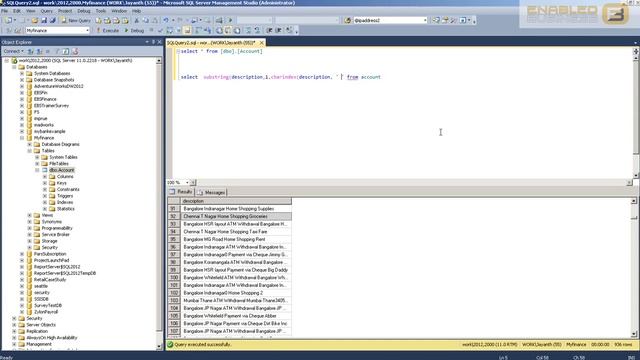Screen dimensions: 640x360
Task: Click the Copy icon in toolbar
Action: [x=146, y=20]
